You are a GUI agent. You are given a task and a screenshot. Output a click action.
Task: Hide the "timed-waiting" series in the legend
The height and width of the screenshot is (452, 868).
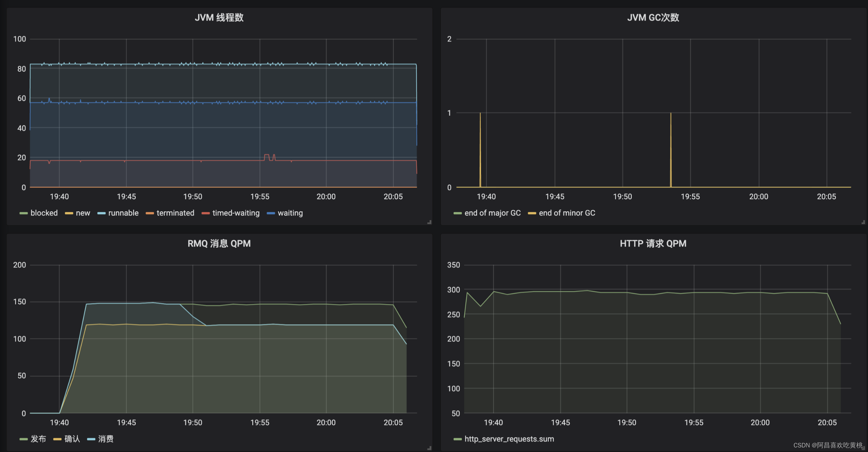pyautogui.click(x=236, y=213)
